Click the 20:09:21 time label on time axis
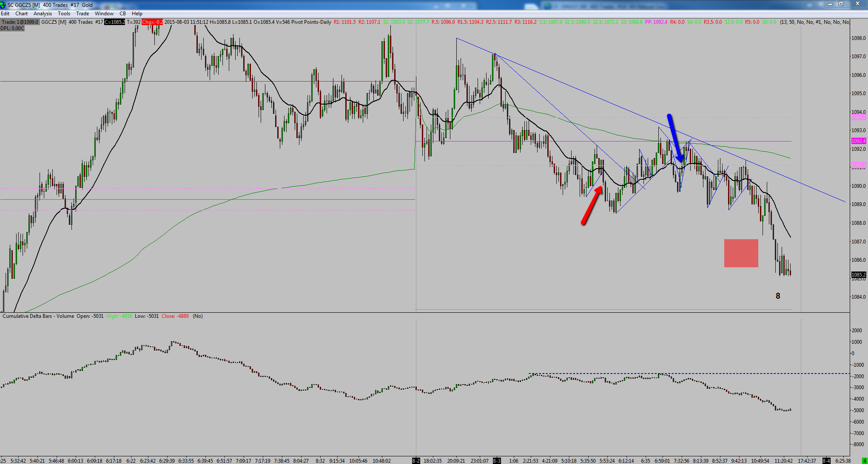 pyautogui.click(x=456, y=461)
